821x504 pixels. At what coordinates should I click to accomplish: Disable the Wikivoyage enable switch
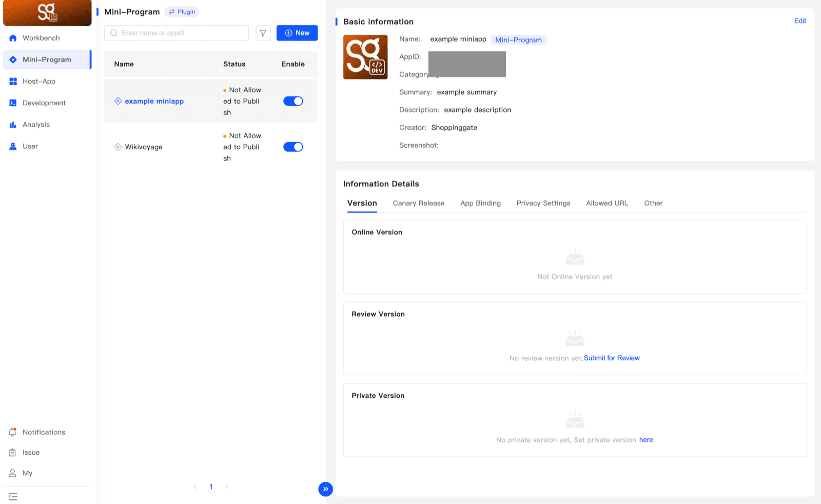293,147
